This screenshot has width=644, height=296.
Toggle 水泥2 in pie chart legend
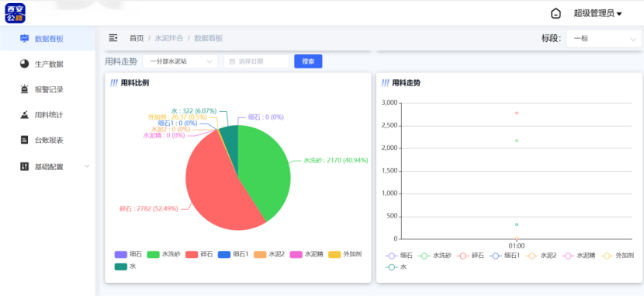pyautogui.click(x=269, y=254)
